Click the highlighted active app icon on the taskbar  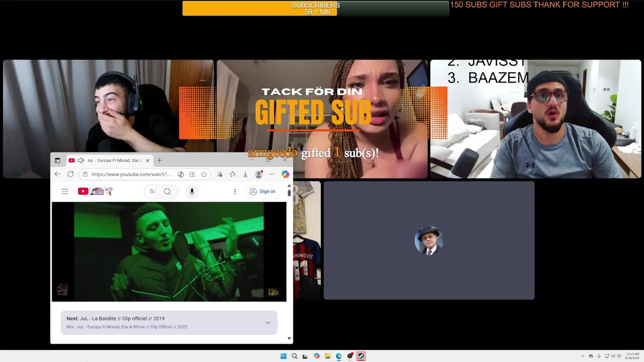[361, 356]
